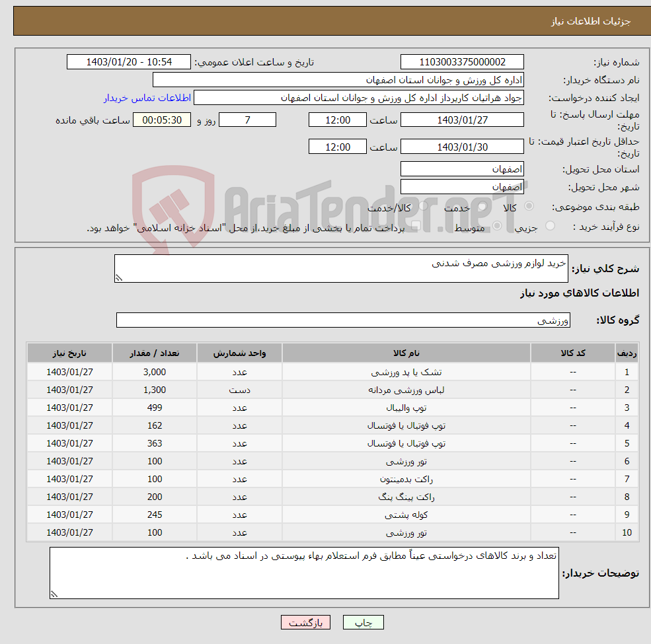Click row 2 item لباس ورزشی مردانه
This screenshot has height=644, width=651.
(x=406, y=390)
